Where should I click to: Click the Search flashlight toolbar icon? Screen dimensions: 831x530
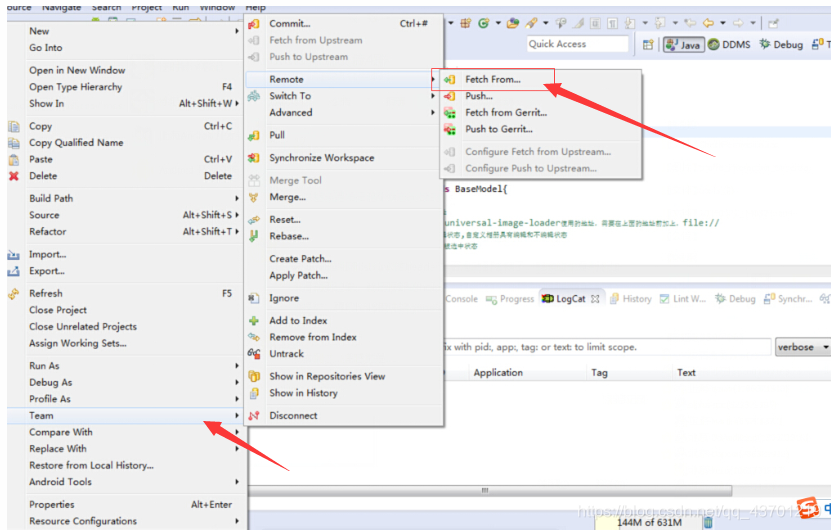pos(531,23)
